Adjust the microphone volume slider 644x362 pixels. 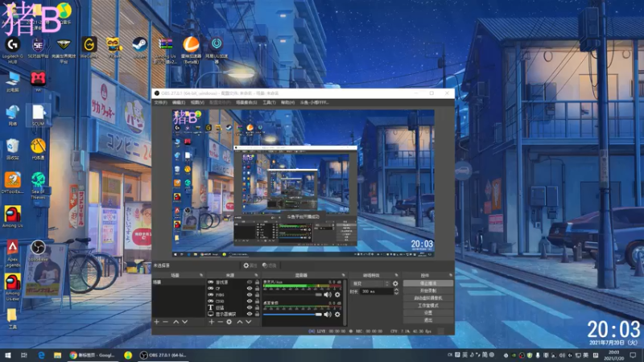pos(292,294)
